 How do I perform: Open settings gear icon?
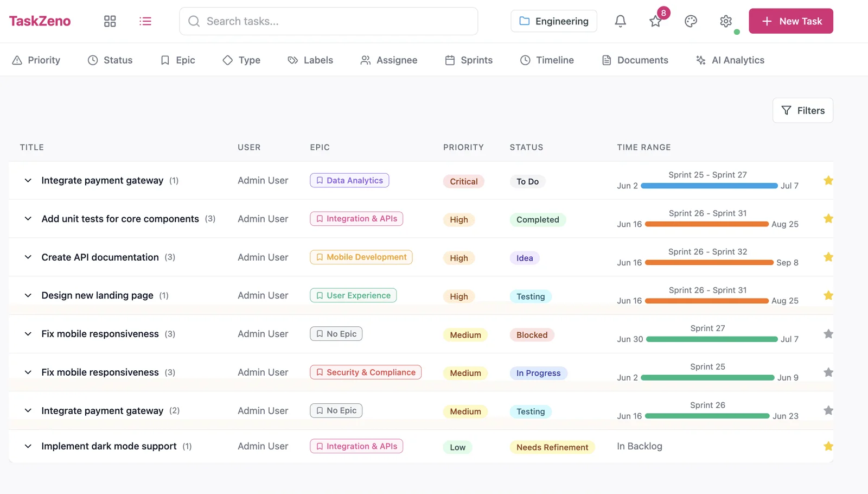point(726,21)
